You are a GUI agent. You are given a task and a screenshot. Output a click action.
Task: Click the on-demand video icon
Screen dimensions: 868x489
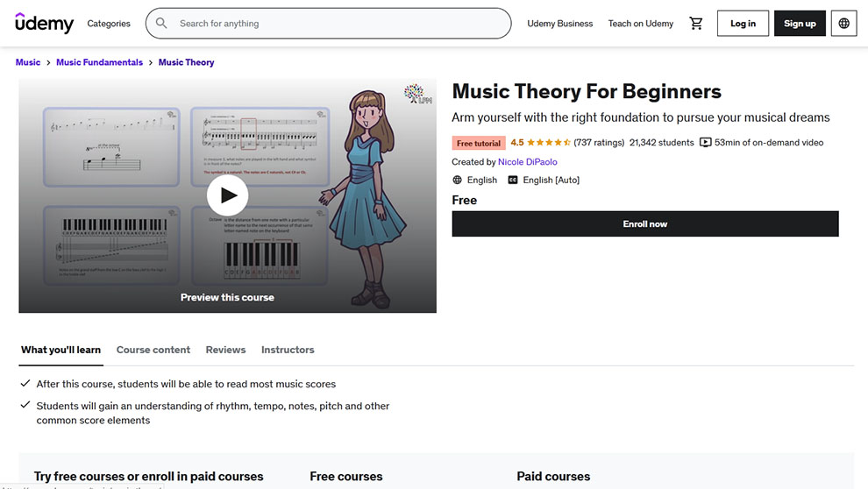[705, 143]
